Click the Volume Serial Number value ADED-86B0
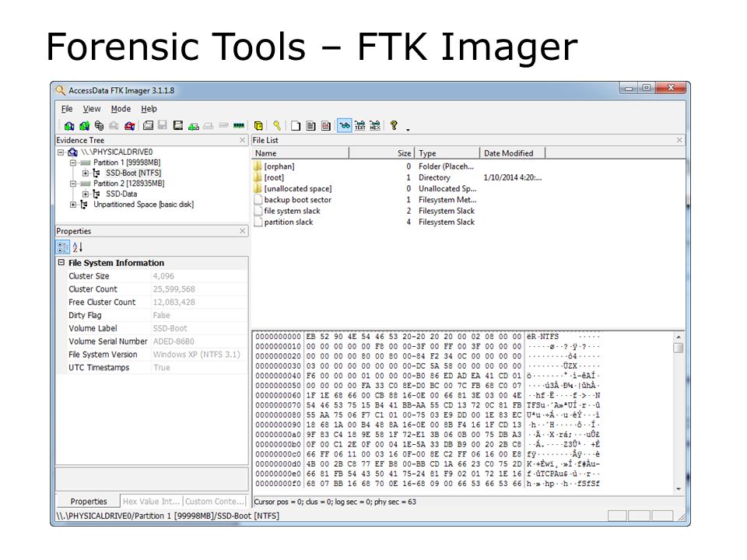The width and height of the screenshot is (747, 560). pos(174,341)
